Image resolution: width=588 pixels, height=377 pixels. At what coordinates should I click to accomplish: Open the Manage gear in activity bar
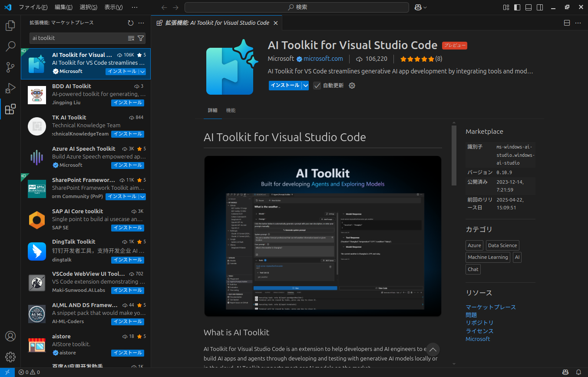point(10,357)
